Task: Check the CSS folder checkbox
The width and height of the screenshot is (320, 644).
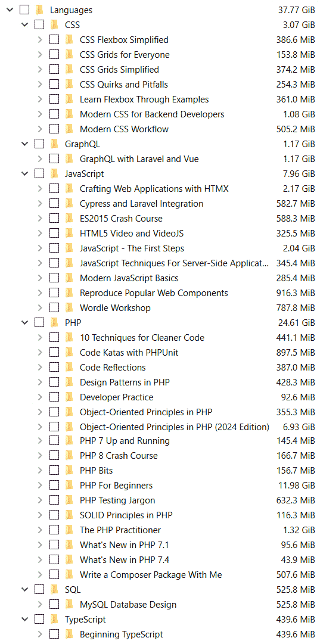Action: point(39,25)
